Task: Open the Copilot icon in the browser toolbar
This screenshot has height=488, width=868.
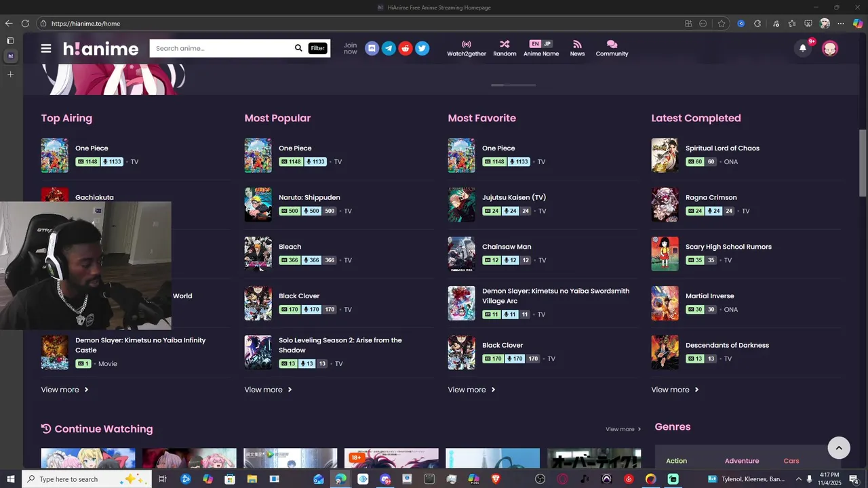Action: tap(858, 23)
